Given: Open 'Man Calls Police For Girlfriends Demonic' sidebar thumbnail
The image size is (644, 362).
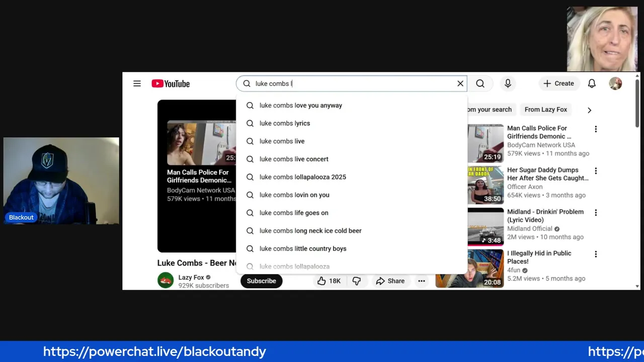Looking at the screenshot, I should [486, 143].
